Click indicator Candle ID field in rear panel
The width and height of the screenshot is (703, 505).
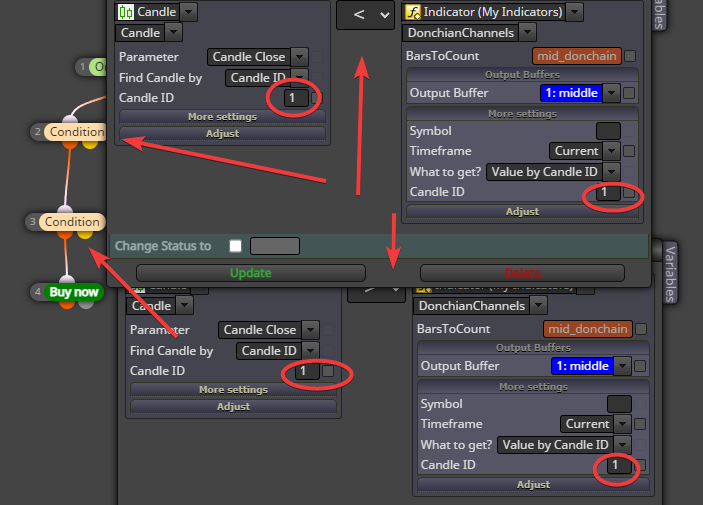[x=620, y=466]
